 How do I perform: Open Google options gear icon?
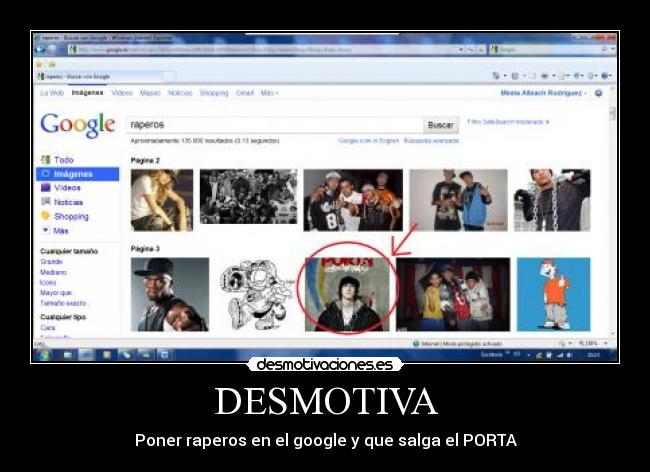pos(598,93)
